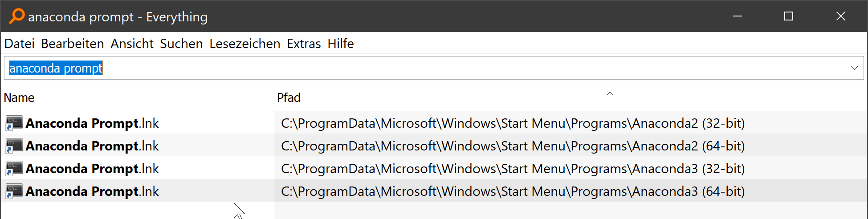
Task: Select Anaconda Prompt.lnk in Anaconda2 (32-bit)
Action: pyautogui.click(x=92, y=123)
